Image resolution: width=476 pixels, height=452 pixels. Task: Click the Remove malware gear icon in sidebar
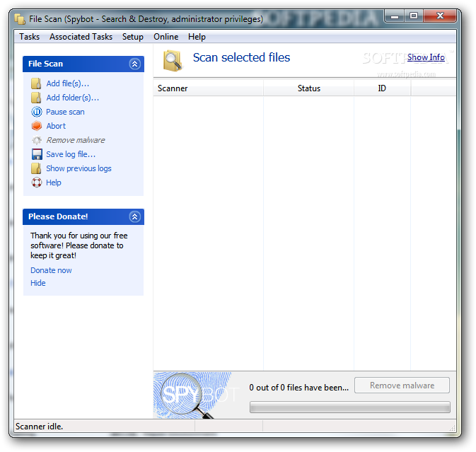click(x=37, y=140)
